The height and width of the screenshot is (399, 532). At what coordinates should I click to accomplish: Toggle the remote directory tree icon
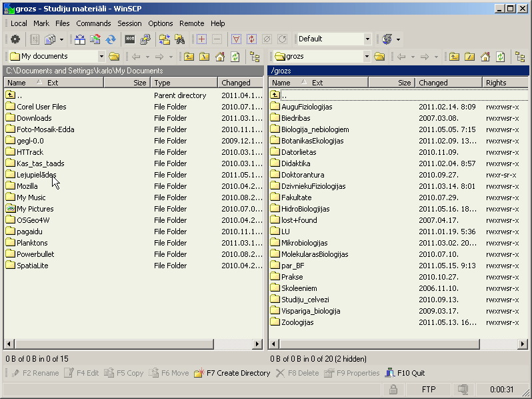(520, 56)
